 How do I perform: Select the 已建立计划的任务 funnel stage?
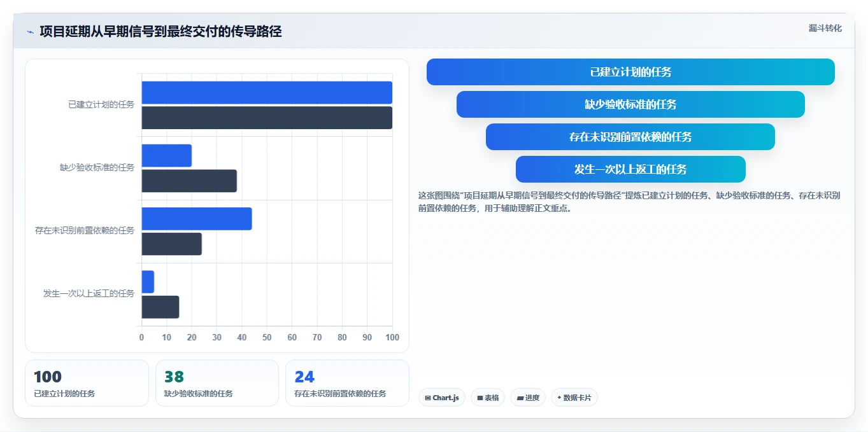tap(630, 72)
